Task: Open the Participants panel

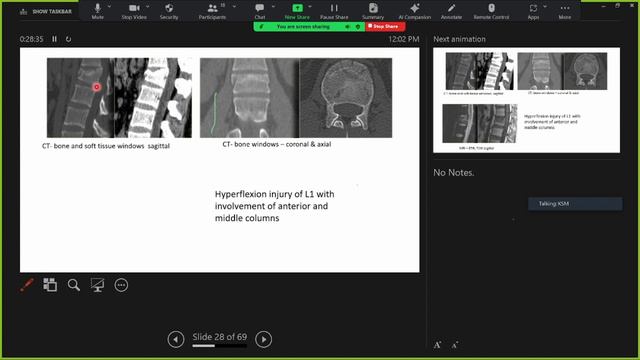Action: 212,11
